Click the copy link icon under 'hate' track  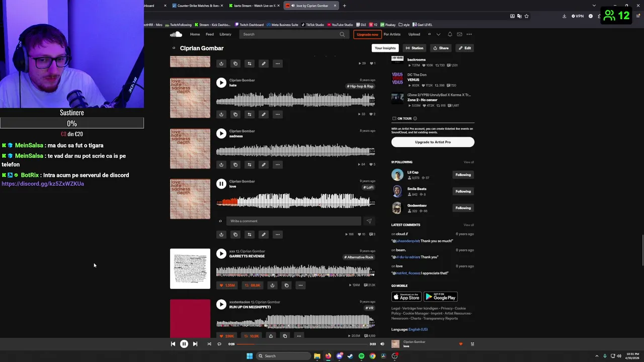click(235, 114)
